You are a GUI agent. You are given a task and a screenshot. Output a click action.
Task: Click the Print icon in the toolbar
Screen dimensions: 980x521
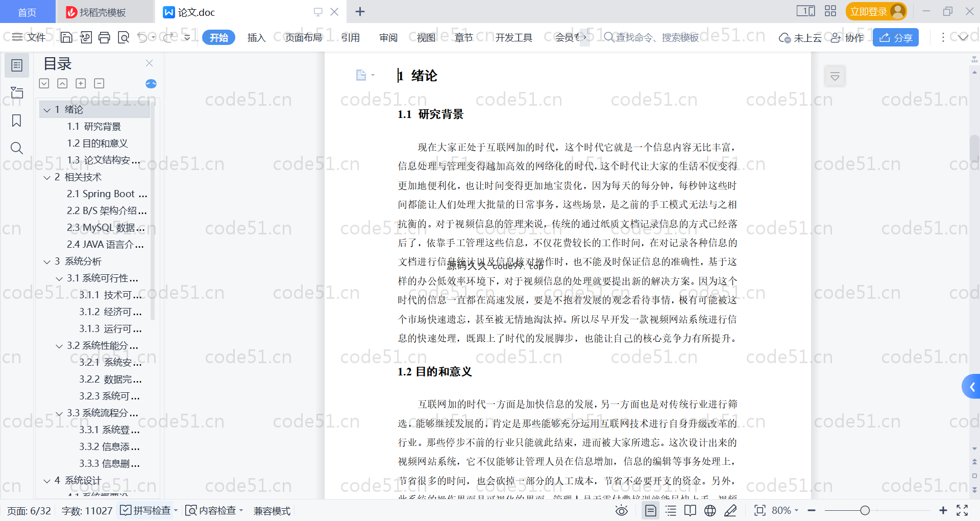click(104, 37)
